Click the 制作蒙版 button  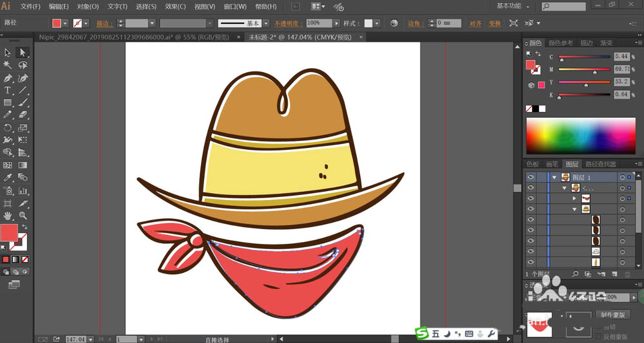click(x=612, y=315)
